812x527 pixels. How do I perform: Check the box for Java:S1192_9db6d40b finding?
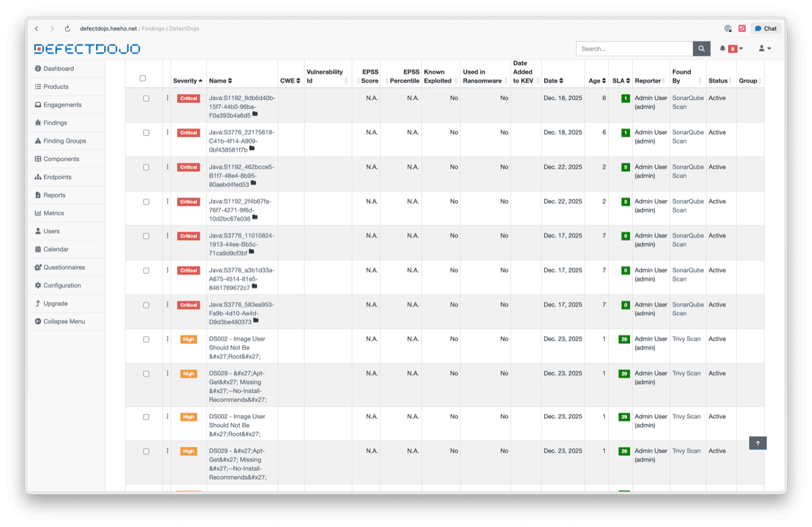[146, 98]
